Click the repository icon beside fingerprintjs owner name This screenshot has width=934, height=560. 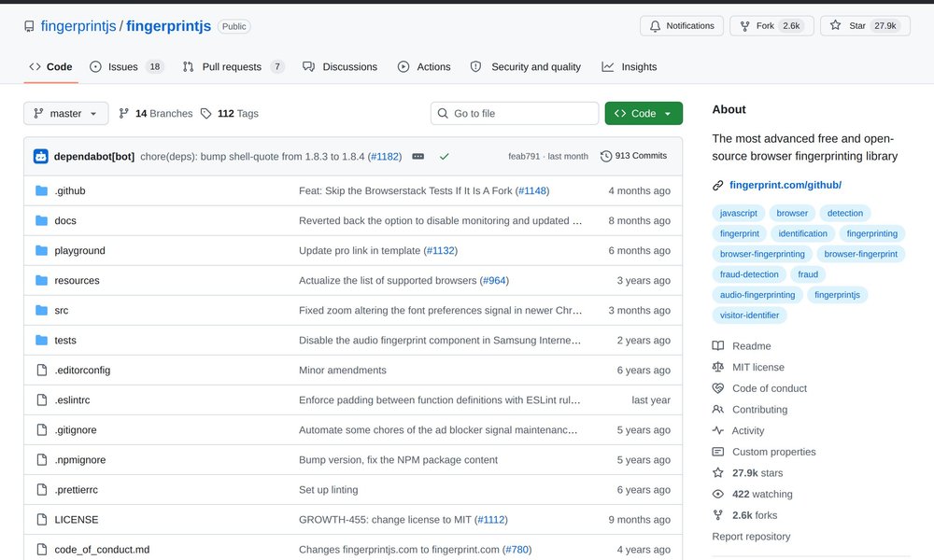pos(29,26)
